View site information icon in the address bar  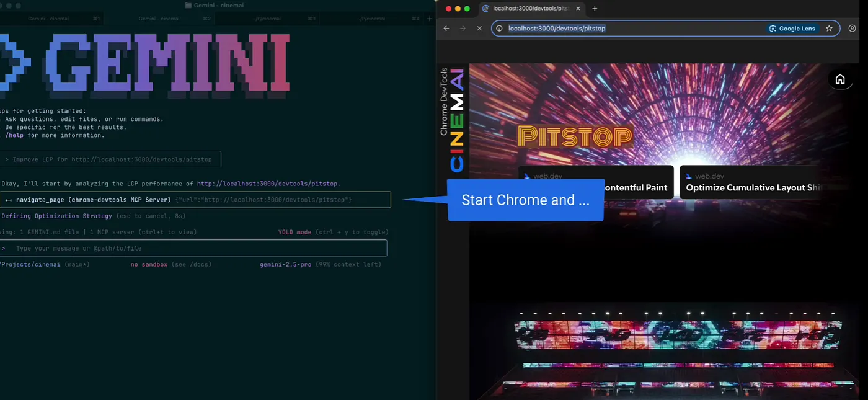click(500, 29)
